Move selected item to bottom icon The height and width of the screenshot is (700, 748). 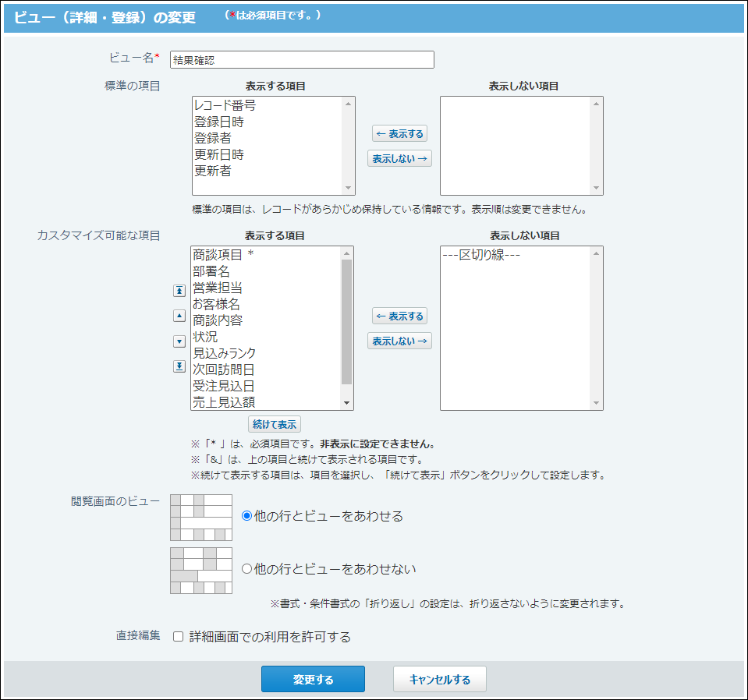[179, 366]
